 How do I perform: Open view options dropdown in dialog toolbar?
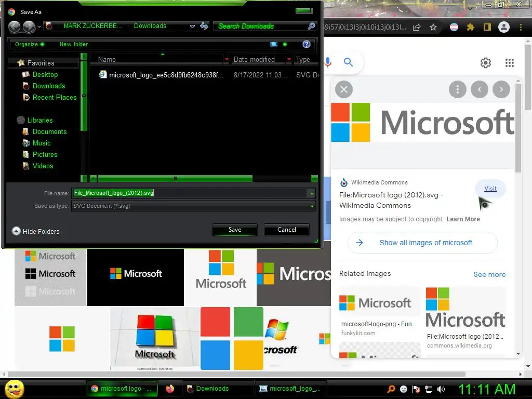(285, 44)
